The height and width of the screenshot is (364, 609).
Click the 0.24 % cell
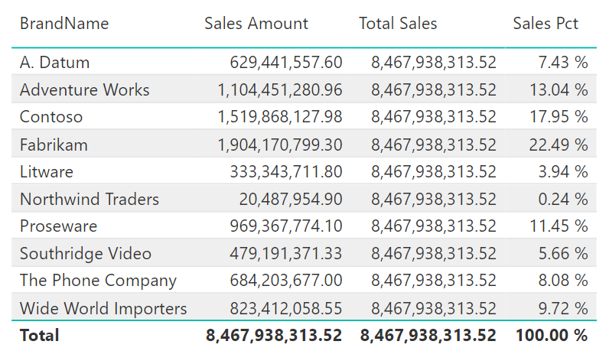[563, 200]
